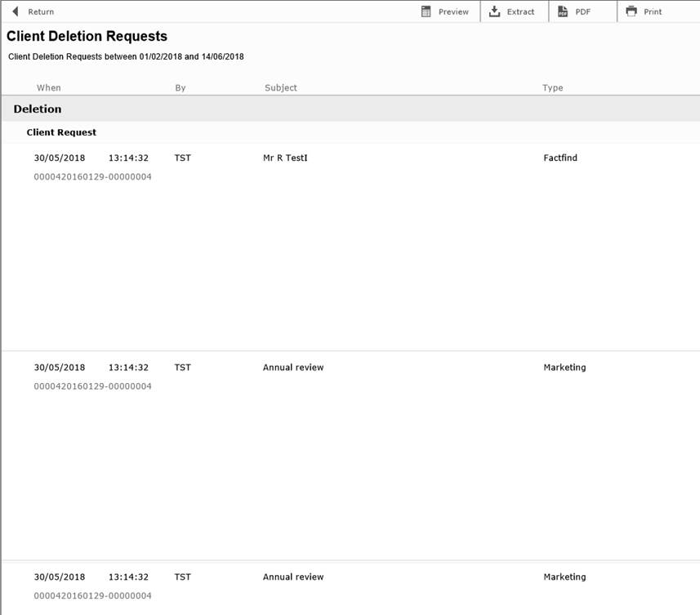Click the Factfind type entry
Screen dimensions: 700x615
[560, 158]
